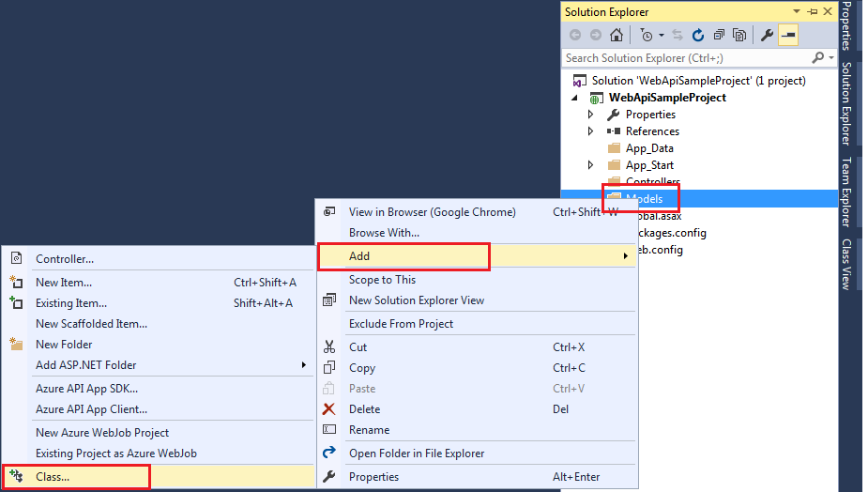Click the Home icon in Solution Explorer toolbar
868x492 pixels.
point(617,35)
